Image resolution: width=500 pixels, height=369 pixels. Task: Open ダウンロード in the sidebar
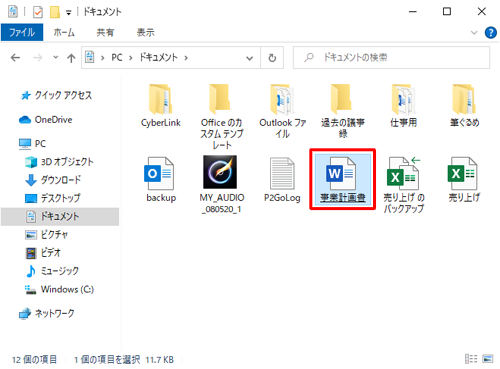53,180
